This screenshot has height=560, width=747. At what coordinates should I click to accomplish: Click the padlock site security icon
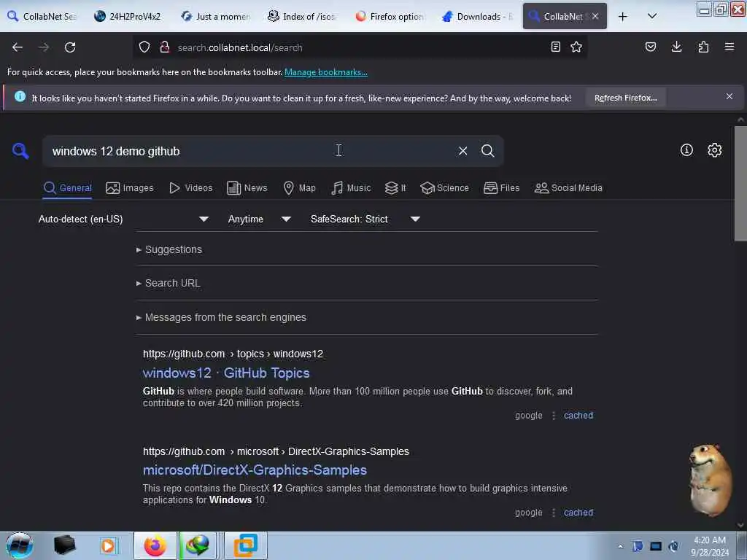point(165,47)
